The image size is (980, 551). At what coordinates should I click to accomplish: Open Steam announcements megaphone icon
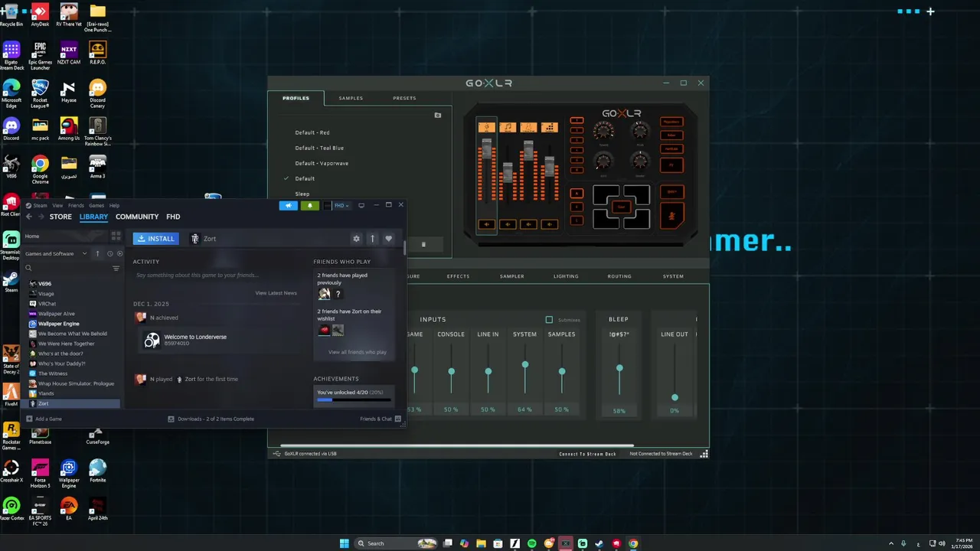(289, 205)
